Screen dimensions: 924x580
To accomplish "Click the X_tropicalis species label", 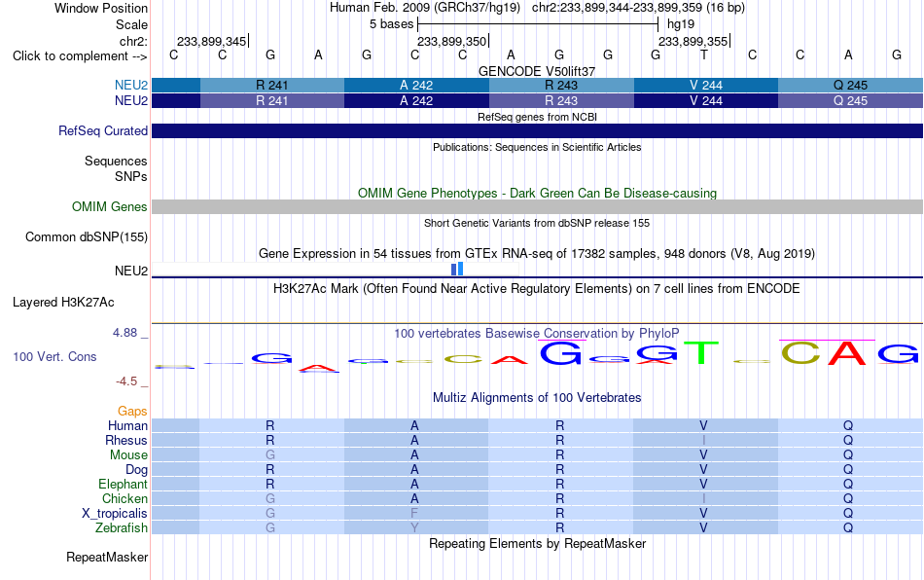I will coord(115,513).
